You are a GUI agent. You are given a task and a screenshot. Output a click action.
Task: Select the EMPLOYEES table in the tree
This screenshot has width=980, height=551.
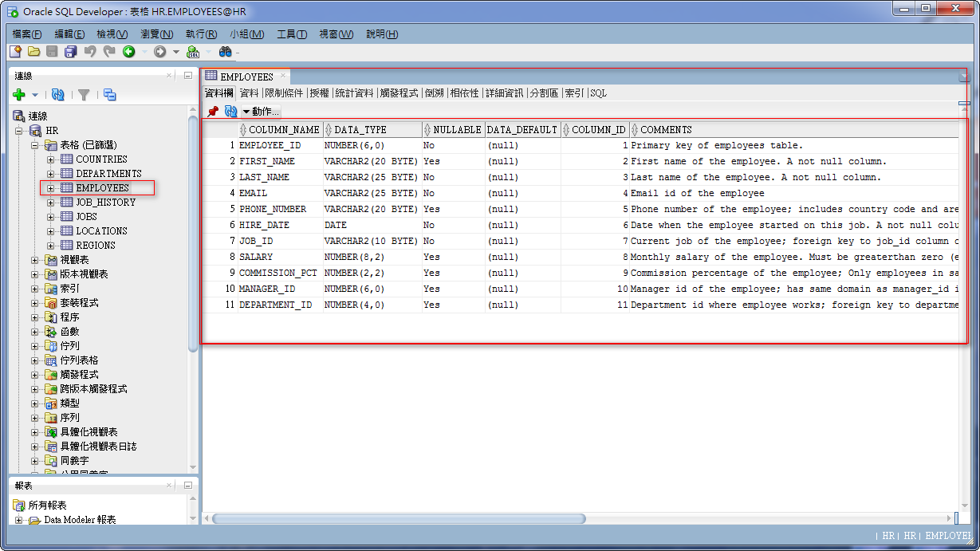click(102, 188)
